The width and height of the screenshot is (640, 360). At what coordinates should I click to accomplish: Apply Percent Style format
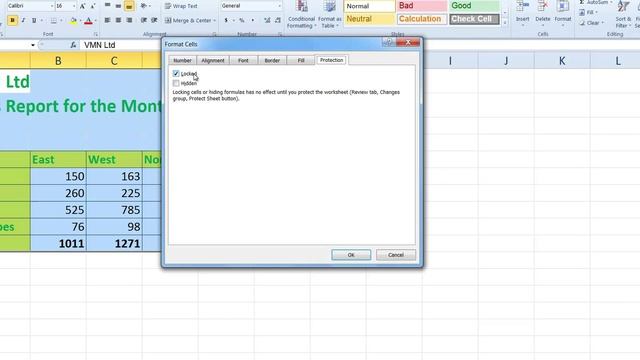click(x=242, y=20)
